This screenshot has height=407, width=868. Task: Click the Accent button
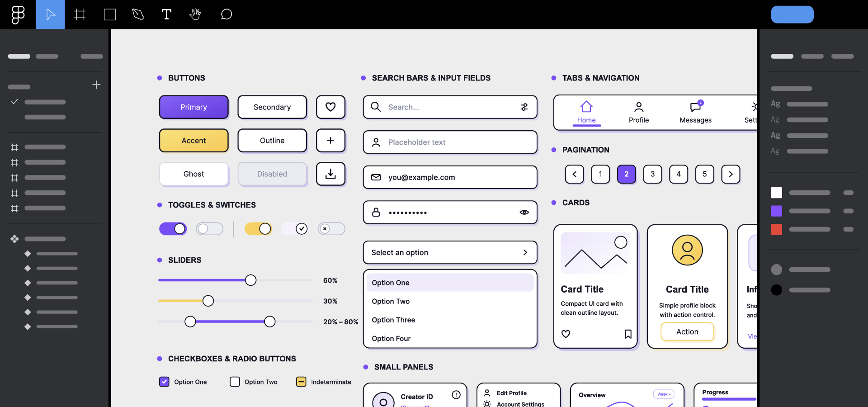[193, 141]
